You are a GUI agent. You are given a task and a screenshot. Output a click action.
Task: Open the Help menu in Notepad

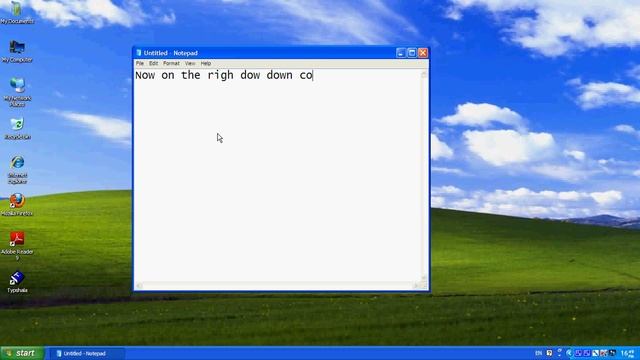pos(206,63)
